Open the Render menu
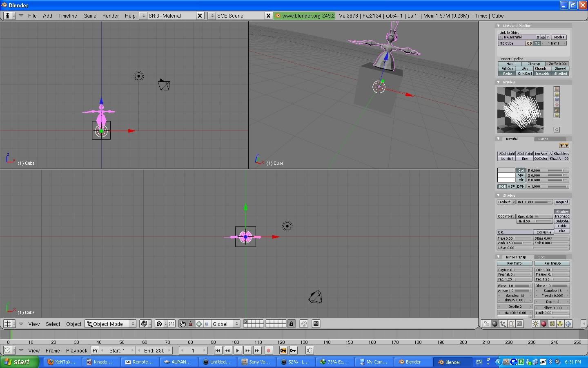 (111, 16)
